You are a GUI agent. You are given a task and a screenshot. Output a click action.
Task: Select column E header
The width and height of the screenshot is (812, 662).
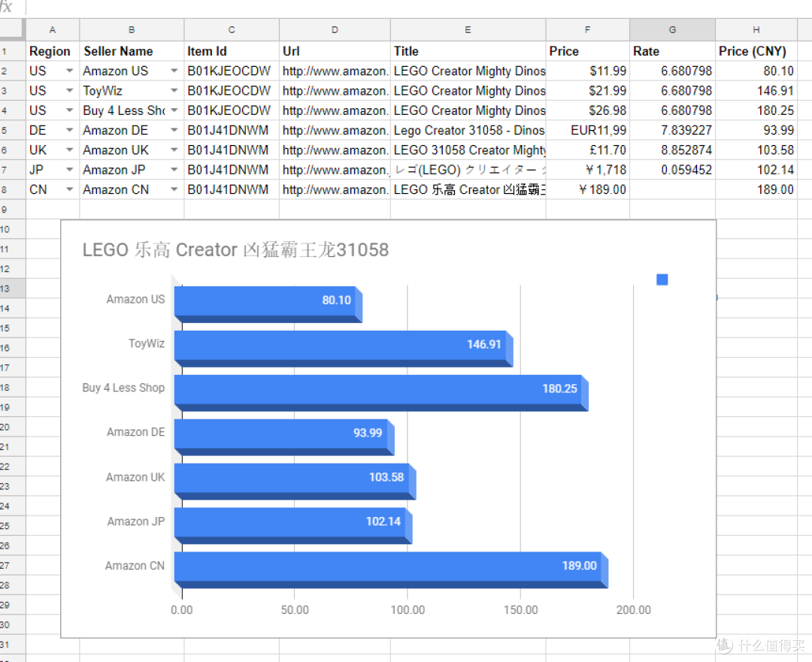click(x=468, y=30)
